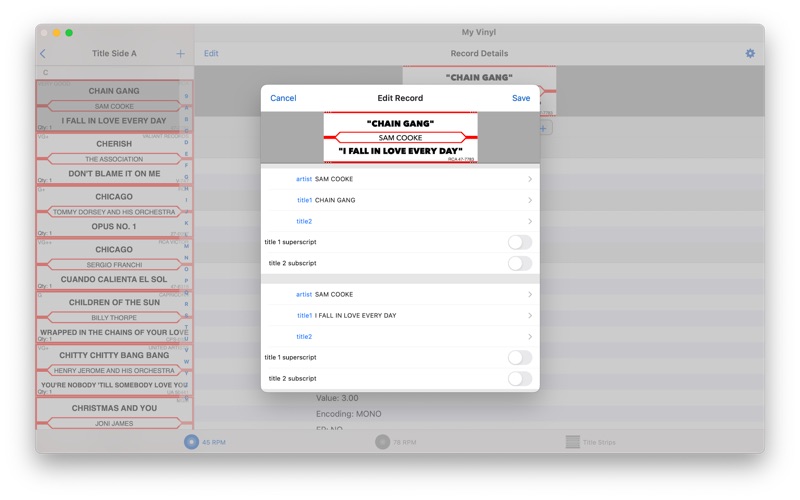This screenshot has width=800, height=500.
Task: Open title1 I FALL IN LOVE EVERY DAY chevron
Action: point(530,315)
